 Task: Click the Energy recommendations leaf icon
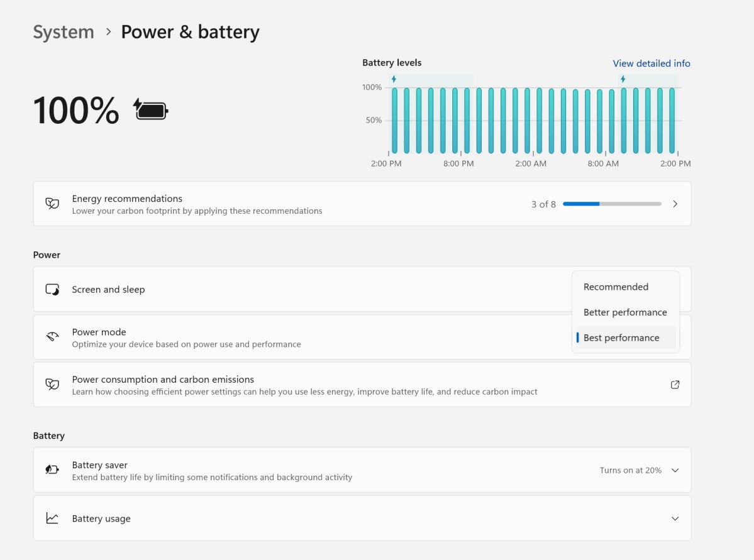52,204
